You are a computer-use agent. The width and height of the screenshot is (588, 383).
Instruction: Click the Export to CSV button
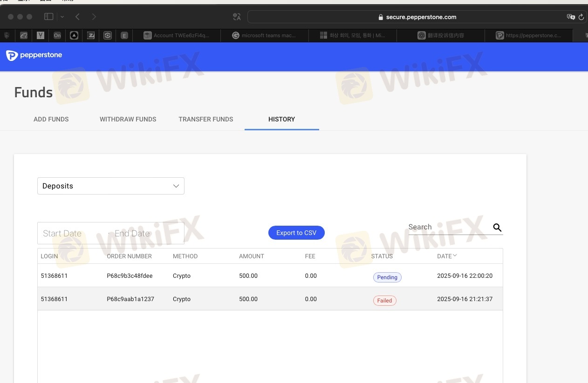pyautogui.click(x=296, y=233)
